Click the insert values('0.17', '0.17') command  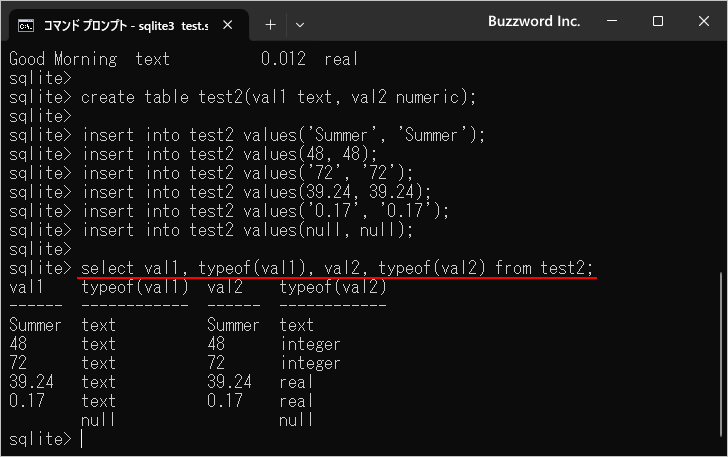point(265,211)
